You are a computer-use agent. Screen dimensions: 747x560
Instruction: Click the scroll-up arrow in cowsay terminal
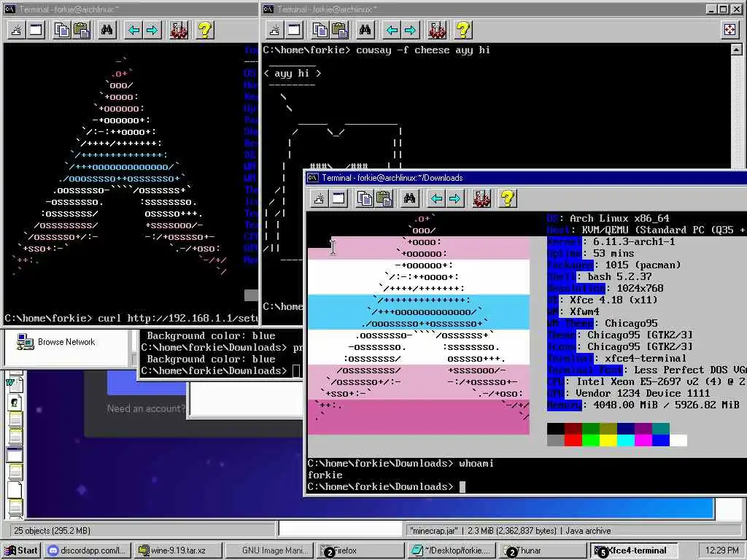coord(736,49)
